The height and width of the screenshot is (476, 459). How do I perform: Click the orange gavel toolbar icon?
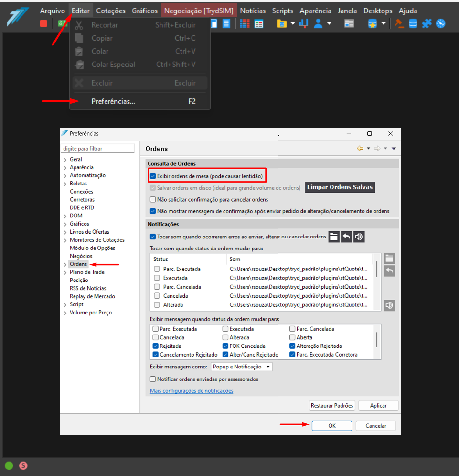(x=399, y=23)
